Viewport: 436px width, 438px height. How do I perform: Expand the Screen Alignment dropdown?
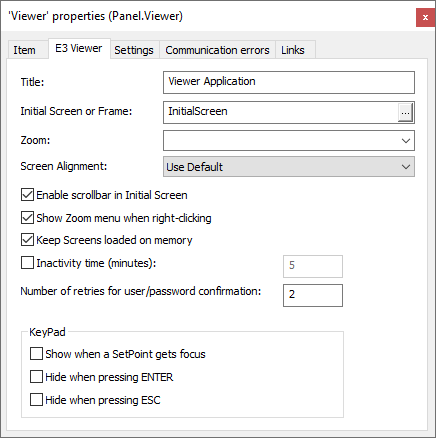[406, 167]
